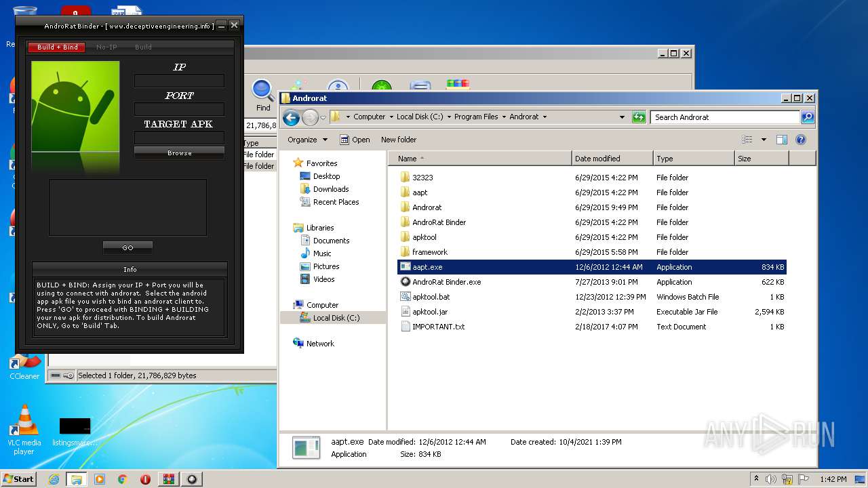This screenshot has width=868, height=488.
Task: Toggle the preview pane icon
Action: pyautogui.click(x=781, y=140)
